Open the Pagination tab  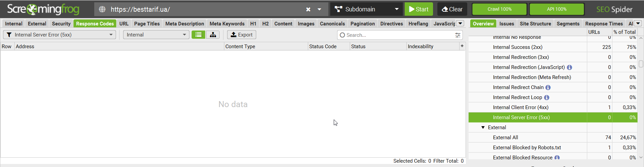click(363, 23)
